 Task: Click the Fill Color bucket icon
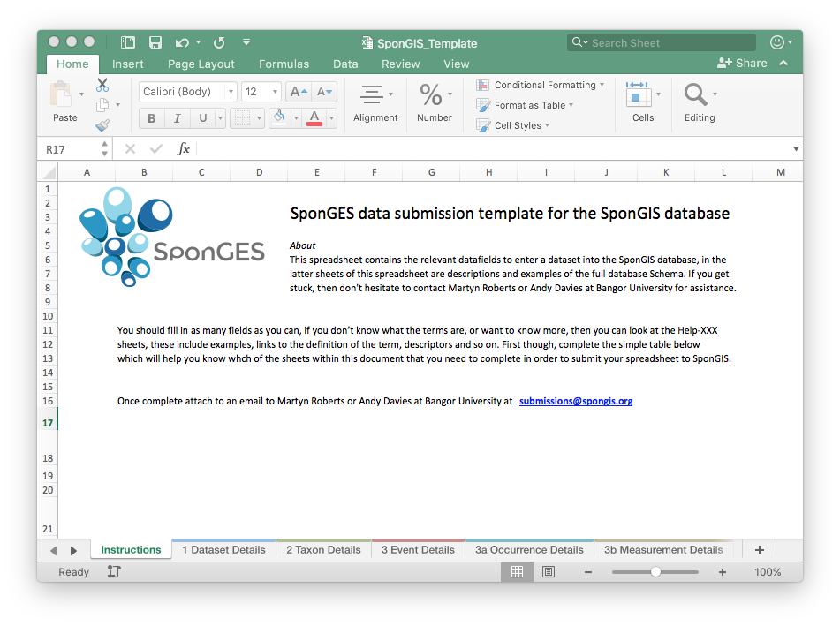pyautogui.click(x=279, y=117)
